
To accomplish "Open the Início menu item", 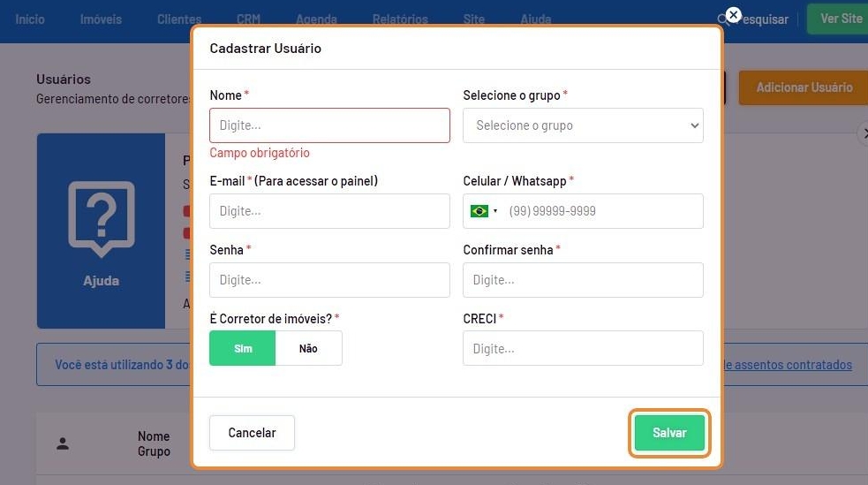I will 30,19.
